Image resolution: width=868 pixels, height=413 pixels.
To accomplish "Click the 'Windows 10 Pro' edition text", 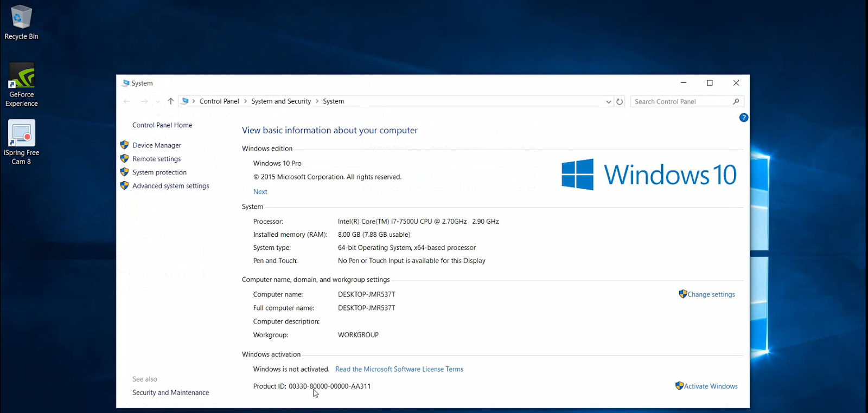I will pyautogui.click(x=277, y=163).
